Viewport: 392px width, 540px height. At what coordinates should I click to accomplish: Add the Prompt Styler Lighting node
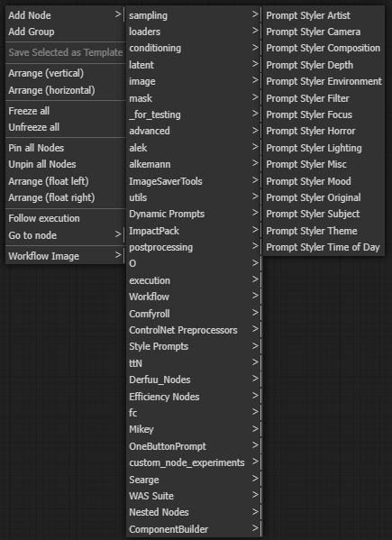324,148
